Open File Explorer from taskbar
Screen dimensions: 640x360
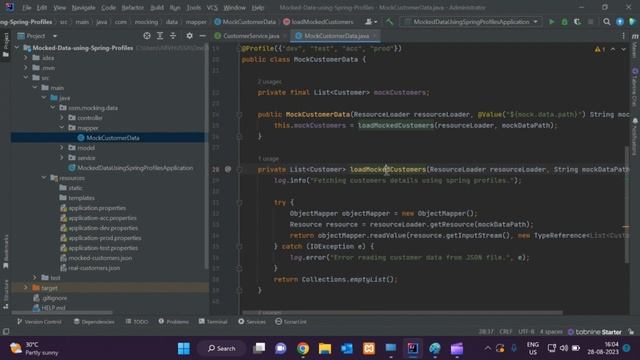tap(325, 349)
